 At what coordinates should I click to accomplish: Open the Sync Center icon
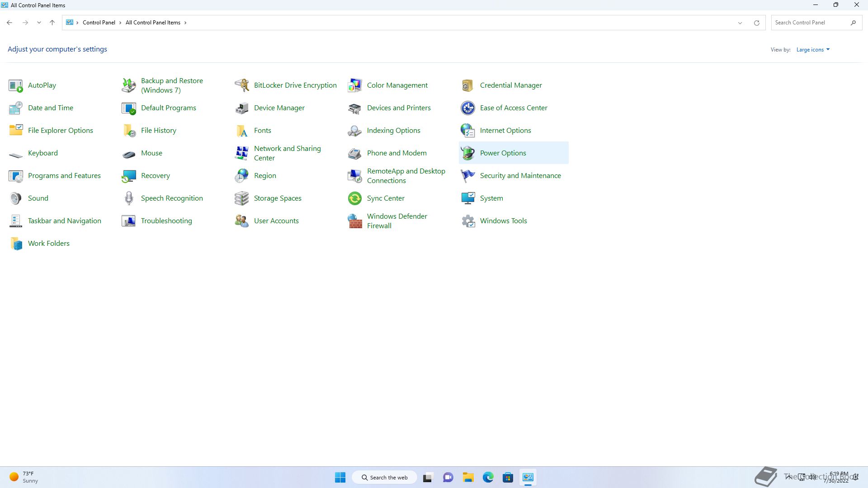coord(355,198)
